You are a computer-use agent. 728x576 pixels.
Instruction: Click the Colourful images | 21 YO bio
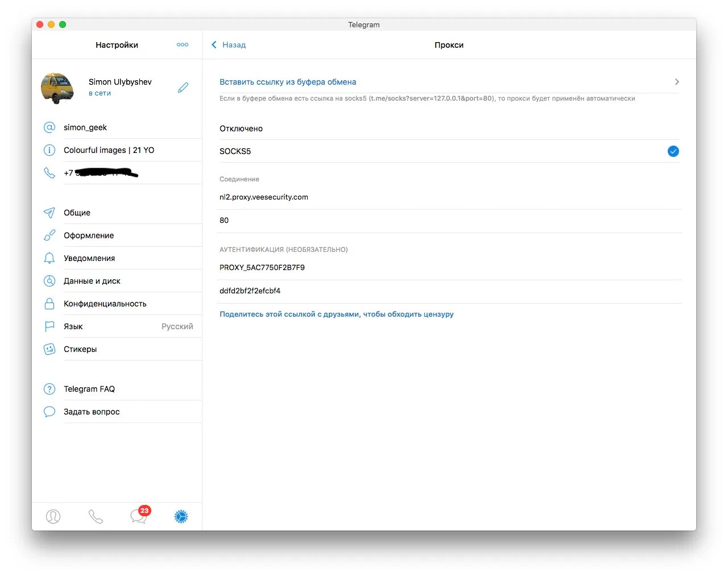tap(109, 150)
